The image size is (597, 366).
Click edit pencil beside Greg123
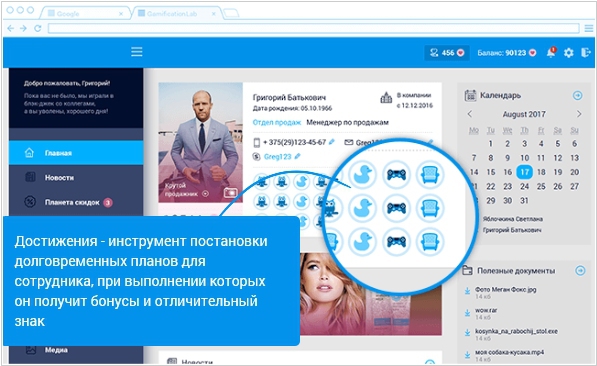point(297,156)
